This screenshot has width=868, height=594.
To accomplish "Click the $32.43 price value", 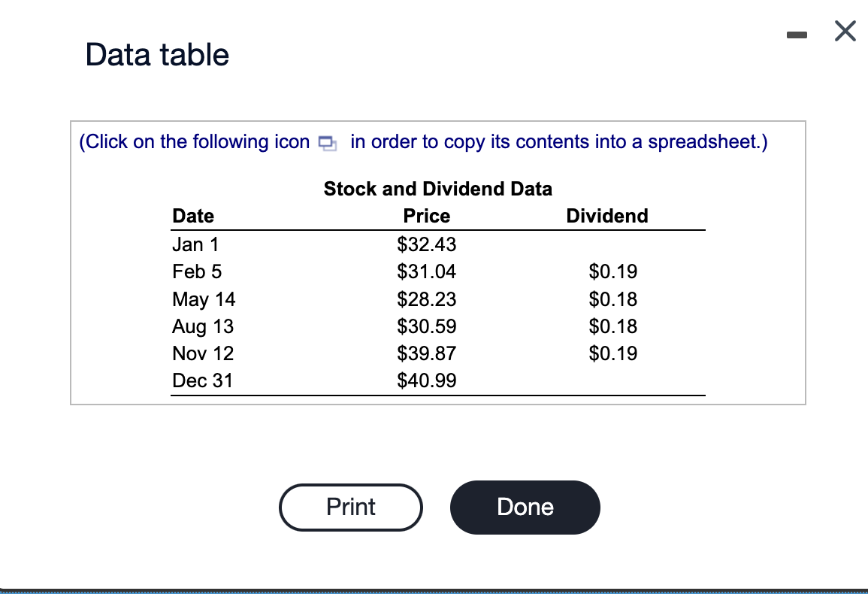I will tap(426, 244).
